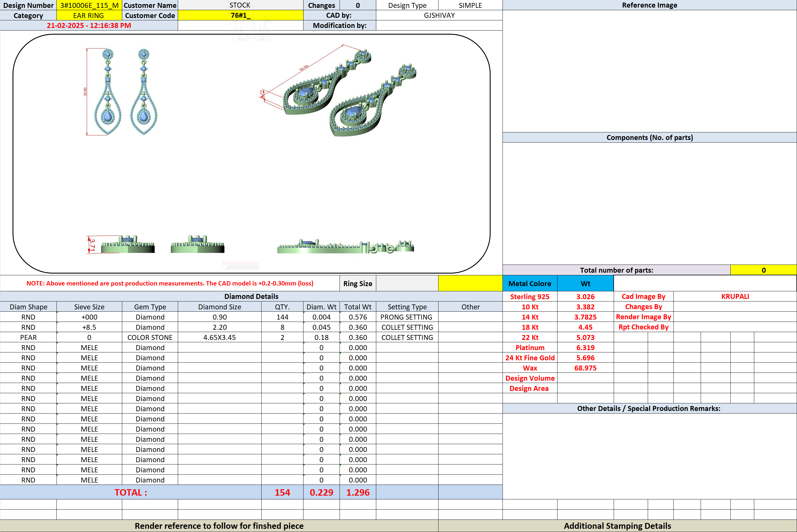Select the COLOR STONE gem type cell
The image size is (797, 532).
pos(150,337)
